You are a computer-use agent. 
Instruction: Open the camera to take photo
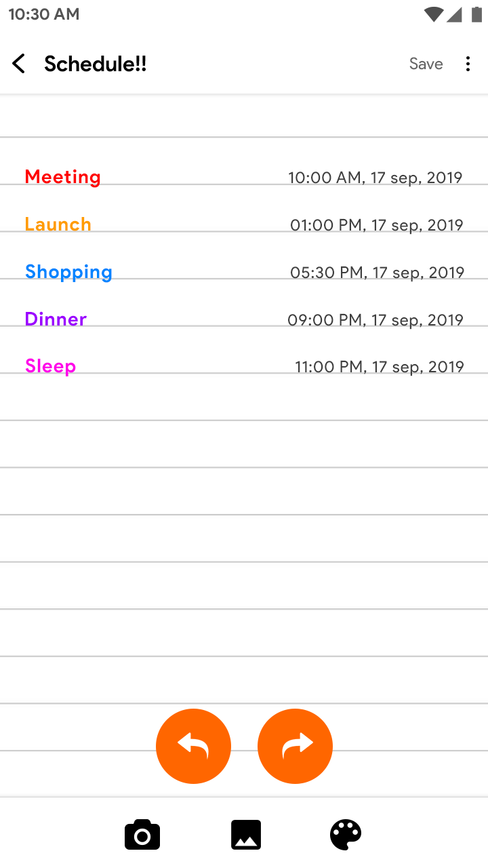(x=142, y=835)
